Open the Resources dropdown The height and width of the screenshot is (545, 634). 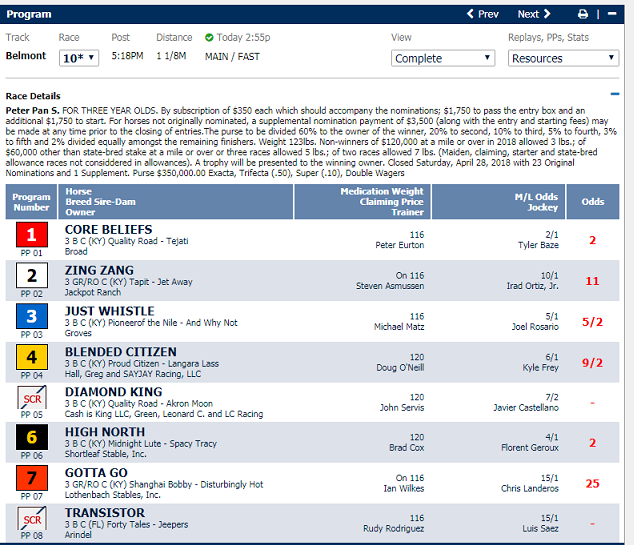563,58
